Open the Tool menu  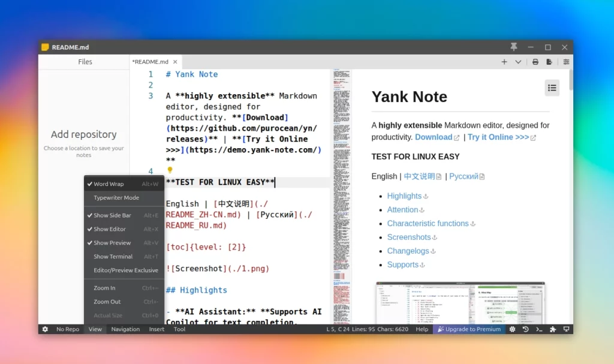point(179,329)
